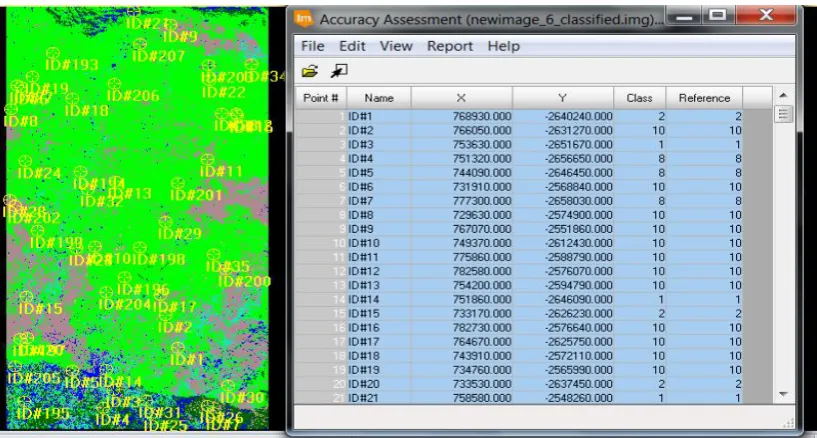Screen dimensions: 817x438
Task: Open the File menu
Action: (x=313, y=46)
